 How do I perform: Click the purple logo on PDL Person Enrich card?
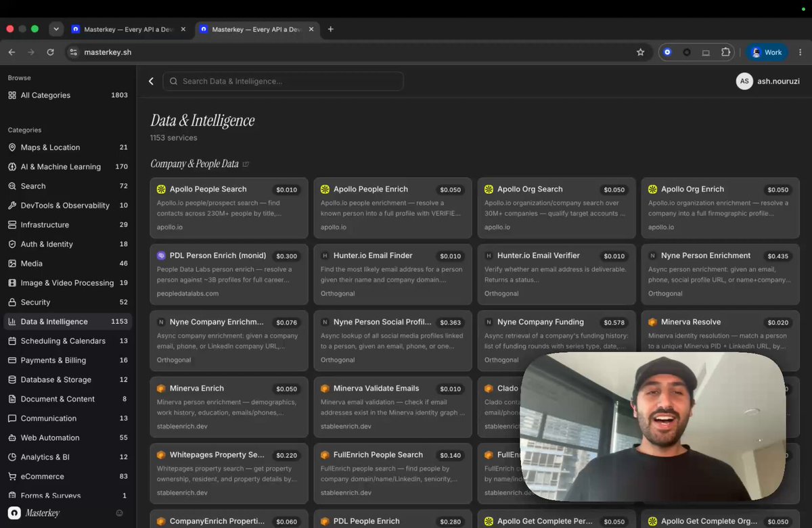tap(161, 256)
